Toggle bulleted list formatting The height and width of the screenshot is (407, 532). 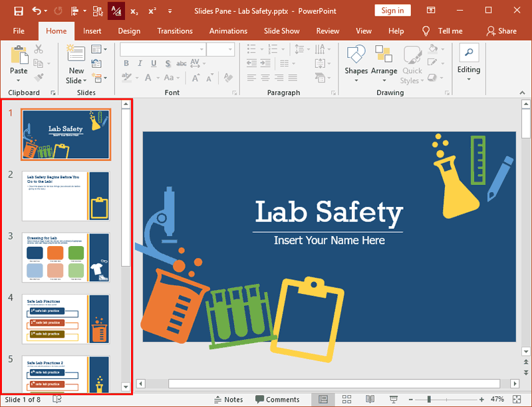click(250, 49)
